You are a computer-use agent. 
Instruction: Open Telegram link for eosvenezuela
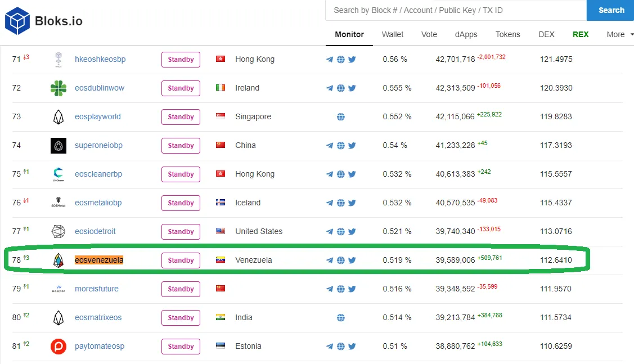coord(330,260)
